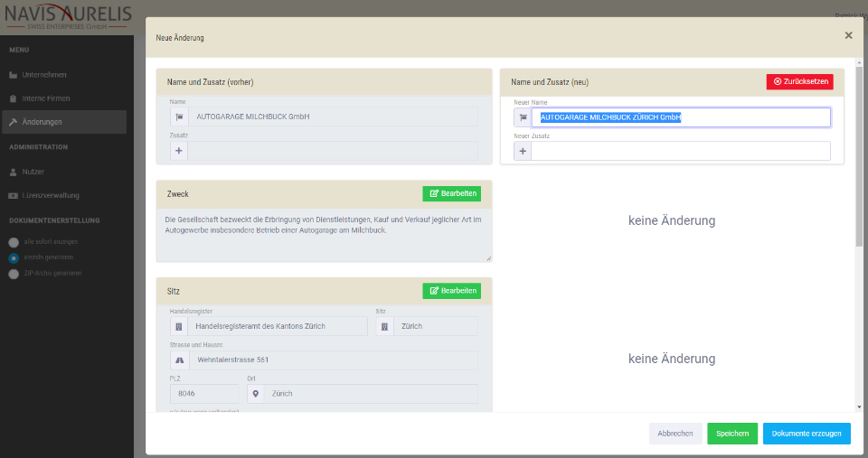Click the map pin icon beside Ort
The width and height of the screenshot is (868, 458).
click(255, 394)
